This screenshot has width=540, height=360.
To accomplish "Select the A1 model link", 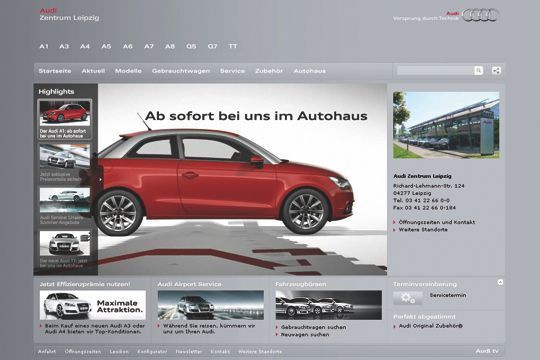I will (44, 46).
